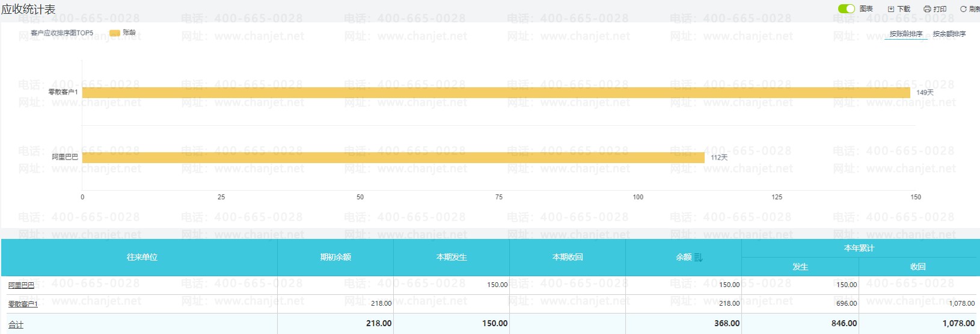
Task: Click the 本期收回 column header
Action: tap(568, 257)
